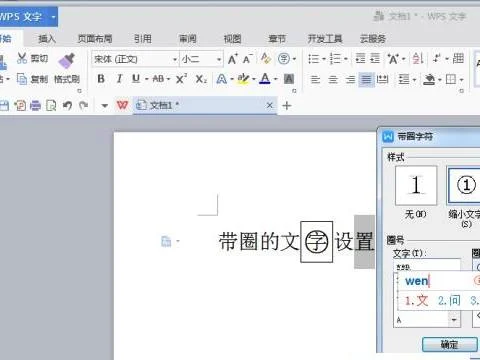
Task: Open the 文字 list dropdown arrow
Action: [454, 320]
